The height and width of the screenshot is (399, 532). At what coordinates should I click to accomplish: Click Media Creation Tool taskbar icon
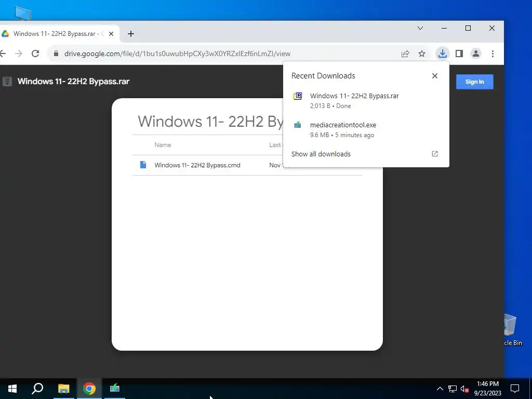pyautogui.click(x=115, y=389)
